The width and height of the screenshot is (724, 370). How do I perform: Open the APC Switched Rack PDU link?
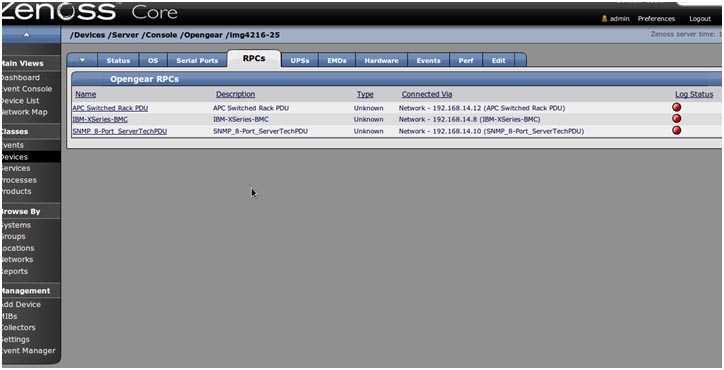(110, 108)
